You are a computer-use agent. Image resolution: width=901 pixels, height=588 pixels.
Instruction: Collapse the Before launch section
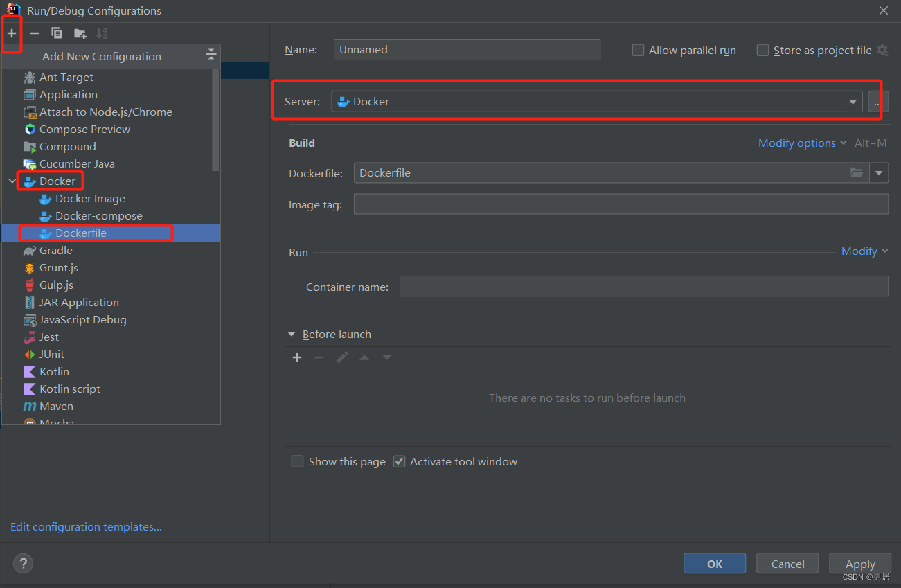[x=292, y=335]
